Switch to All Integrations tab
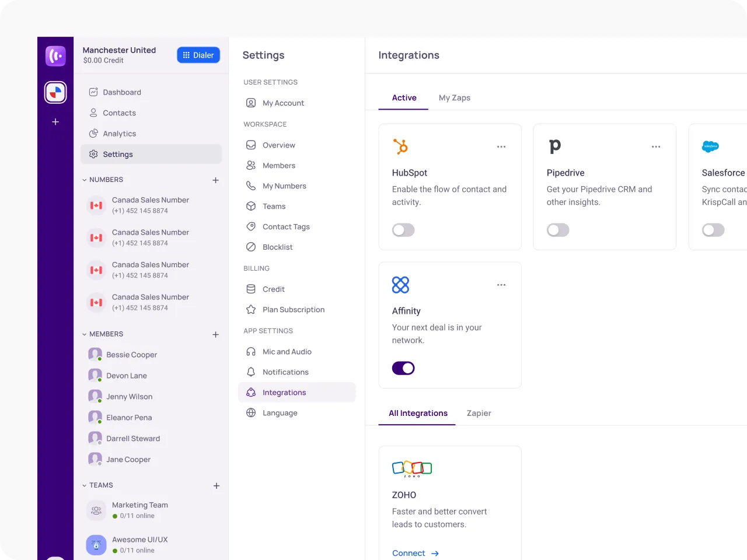This screenshot has height=560, width=747. pyautogui.click(x=418, y=414)
